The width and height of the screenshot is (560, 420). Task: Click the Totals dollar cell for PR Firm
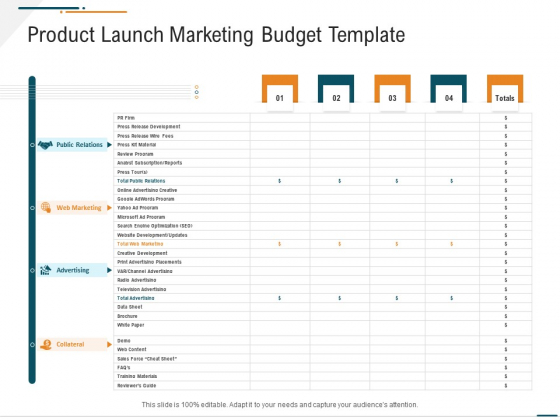click(506, 118)
